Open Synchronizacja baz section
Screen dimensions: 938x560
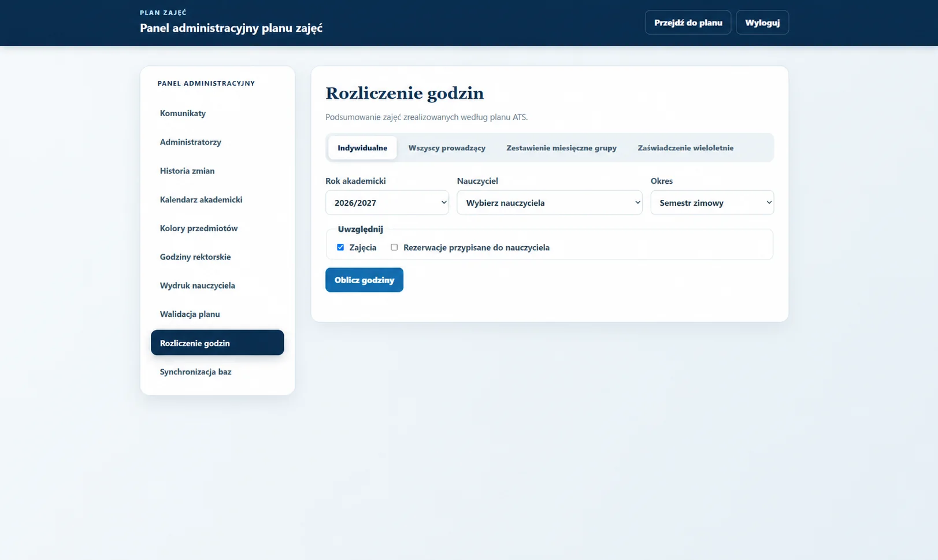click(217, 372)
